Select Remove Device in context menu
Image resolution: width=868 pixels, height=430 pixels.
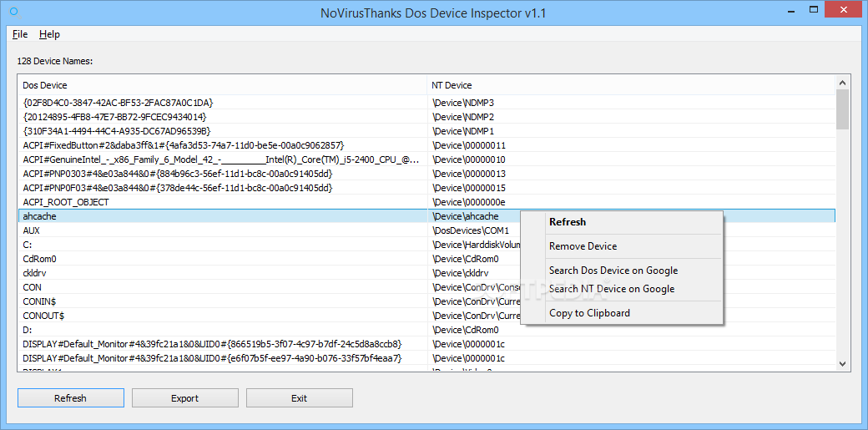pyautogui.click(x=623, y=246)
